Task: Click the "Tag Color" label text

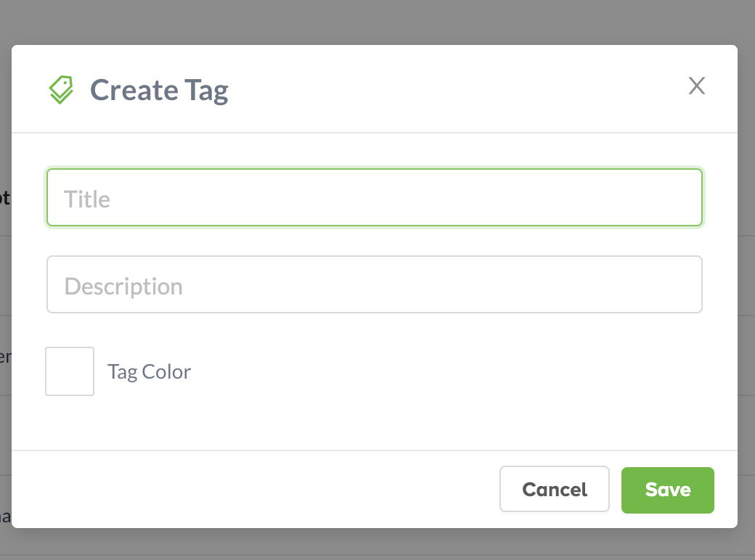Action: tap(149, 372)
